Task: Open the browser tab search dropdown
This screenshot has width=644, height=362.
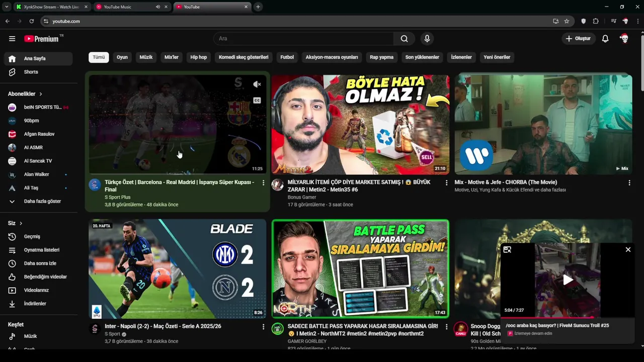Action: [x=7, y=7]
